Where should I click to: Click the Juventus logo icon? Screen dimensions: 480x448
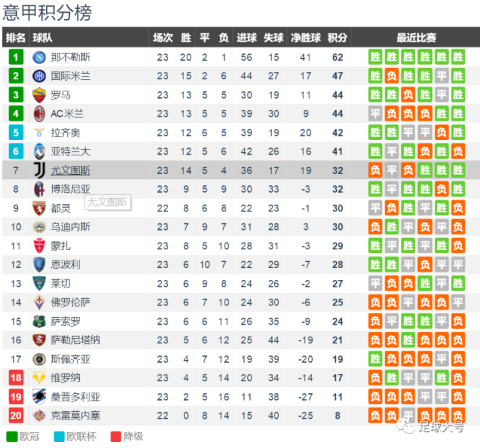39,170
